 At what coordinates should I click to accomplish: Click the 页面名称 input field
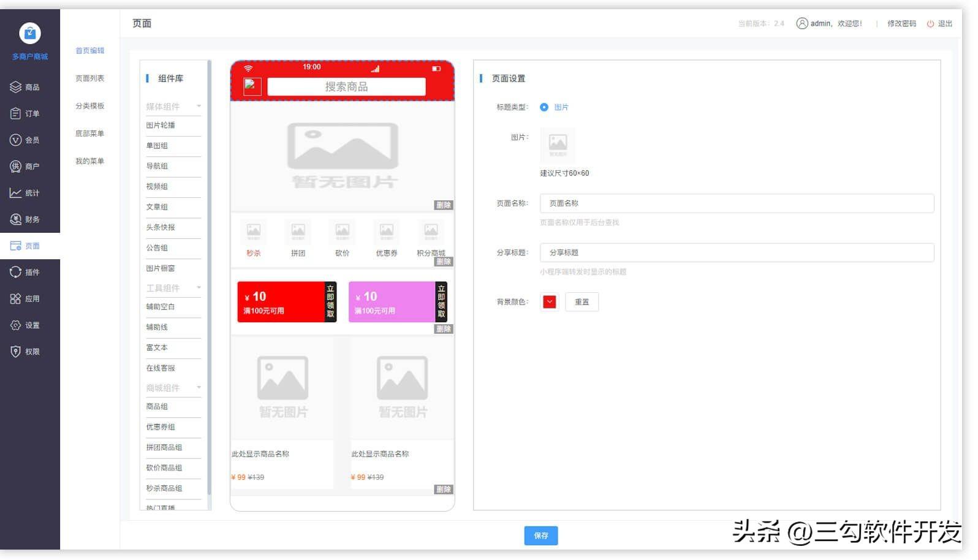[x=737, y=203]
